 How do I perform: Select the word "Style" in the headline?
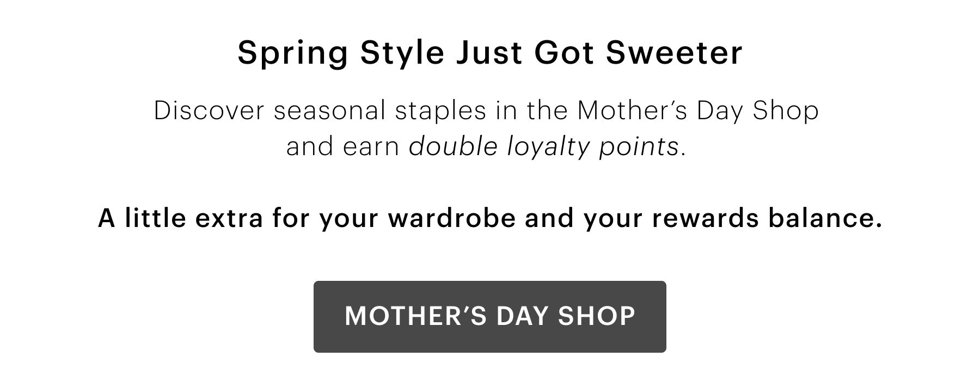402,53
